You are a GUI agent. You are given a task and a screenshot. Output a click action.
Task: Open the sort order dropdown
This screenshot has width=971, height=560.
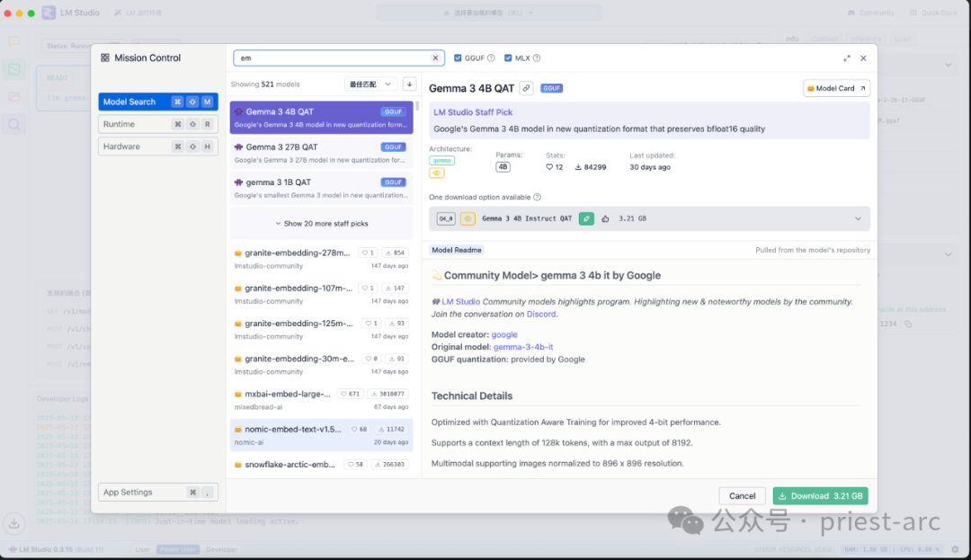370,84
